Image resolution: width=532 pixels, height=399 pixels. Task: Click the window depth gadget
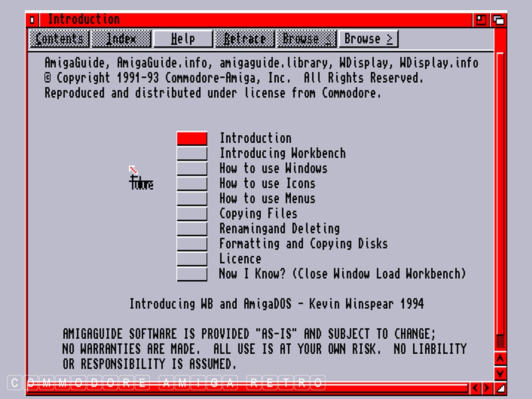click(x=499, y=20)
